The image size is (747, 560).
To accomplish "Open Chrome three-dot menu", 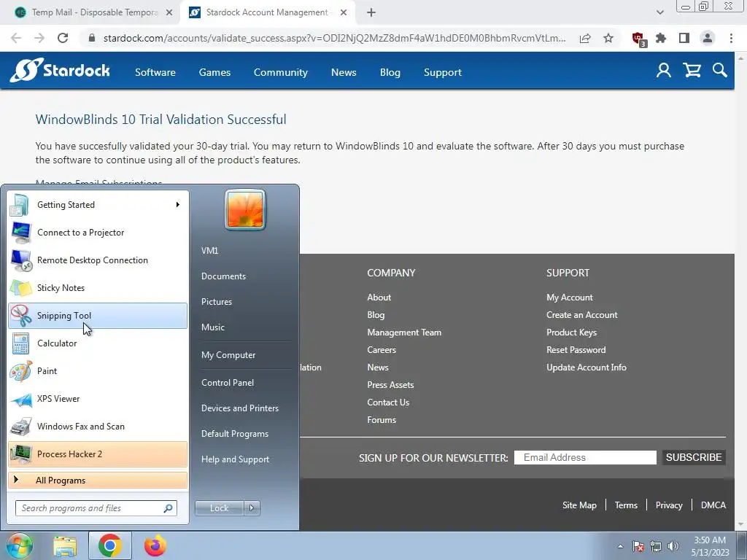I will click(731, 38).
